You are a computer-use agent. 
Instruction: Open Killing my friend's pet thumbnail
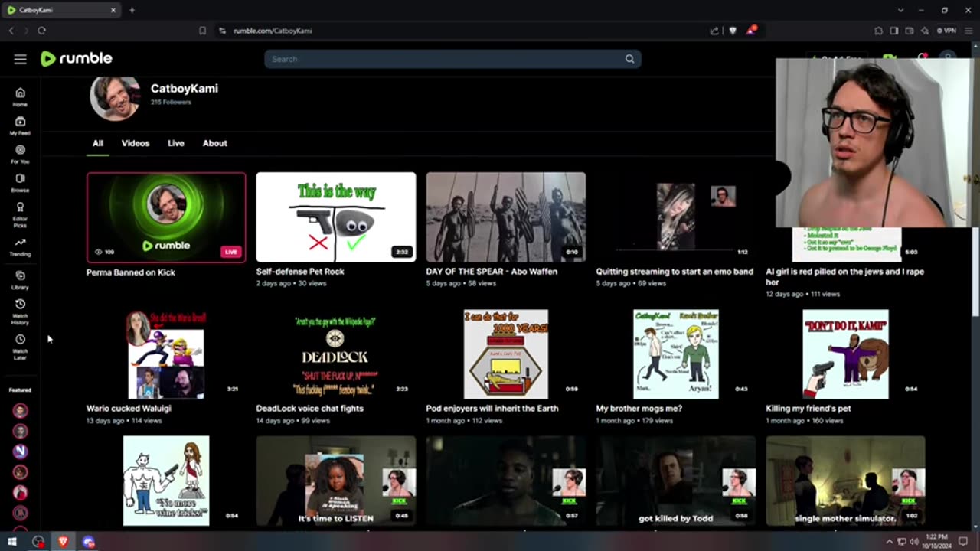[x=846, y=354]
